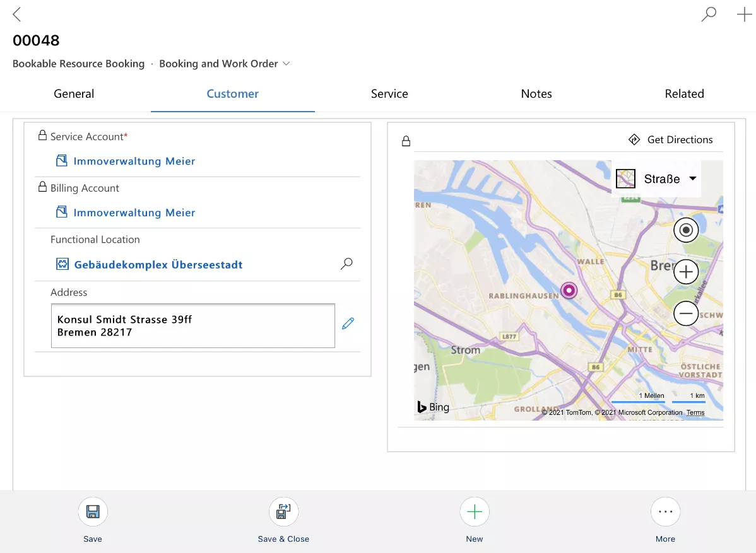756x553 pixels.
Task: Click Get Directions above the map
Action: pos(670,140)
